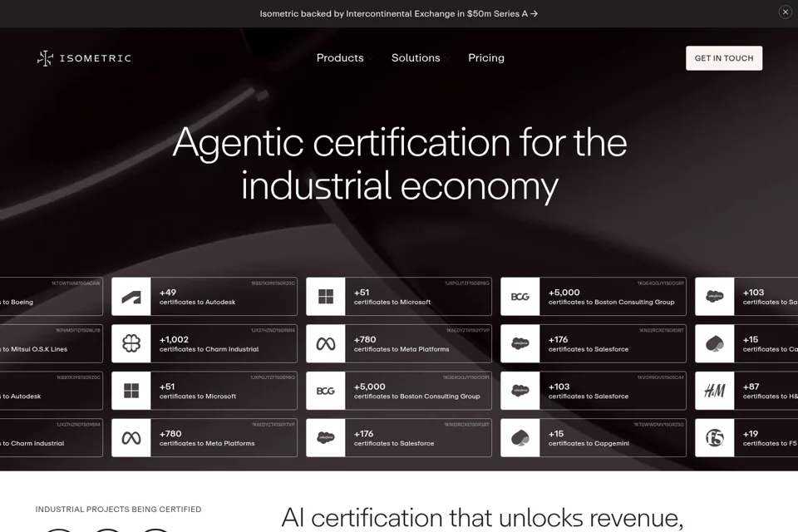
Task: Click the GET IN TOUCH button
Action: [724, 58]
